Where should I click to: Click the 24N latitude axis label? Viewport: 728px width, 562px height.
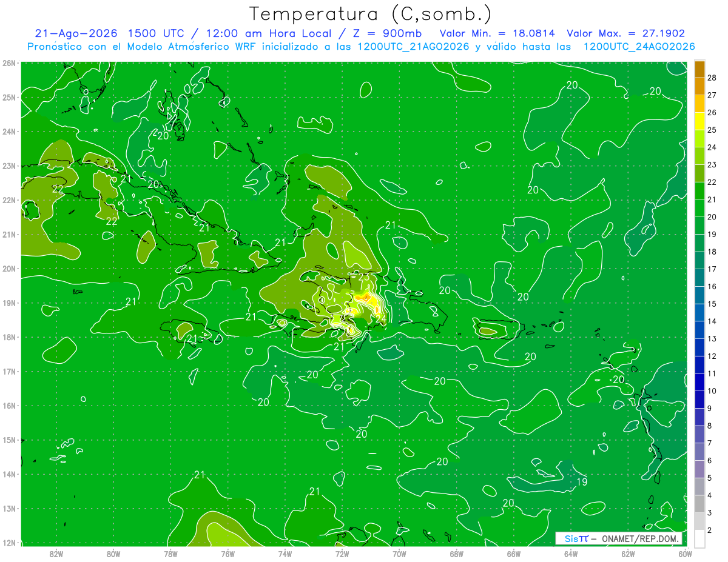coord(9,132)
